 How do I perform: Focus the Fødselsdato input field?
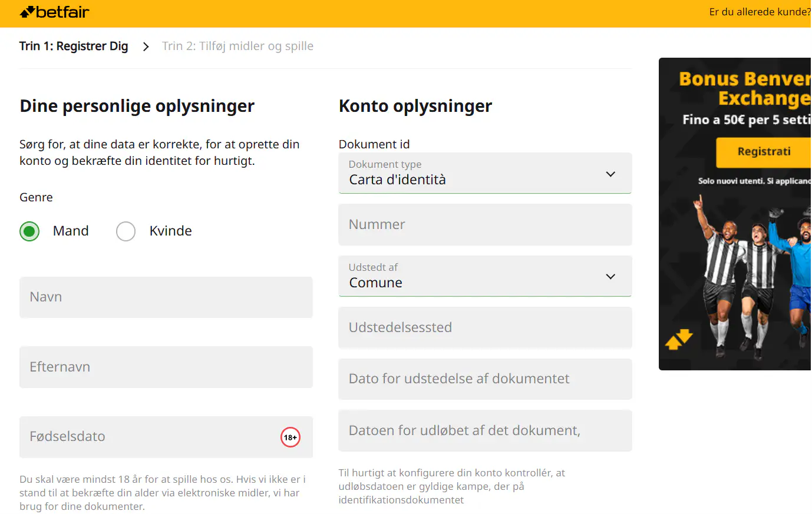pos(166,437)
